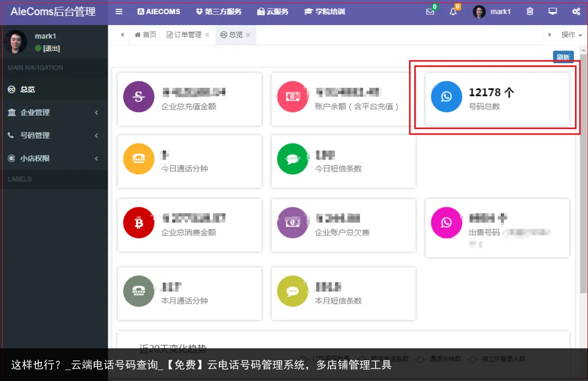
Task: Click the olive 本月短信条数 chat icon
Action: pyautogui.click(x=292, y=291)
